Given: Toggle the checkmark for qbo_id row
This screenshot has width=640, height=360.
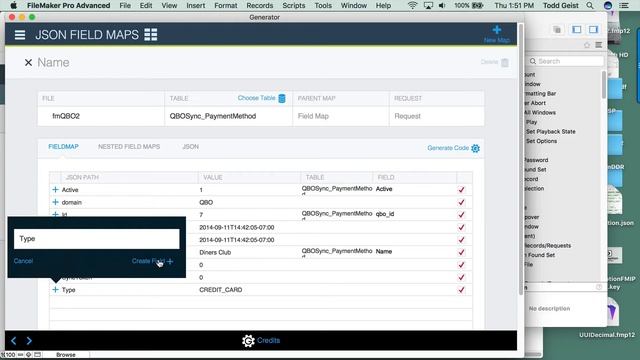Looking at the screenshot, I should pos(462,215).
